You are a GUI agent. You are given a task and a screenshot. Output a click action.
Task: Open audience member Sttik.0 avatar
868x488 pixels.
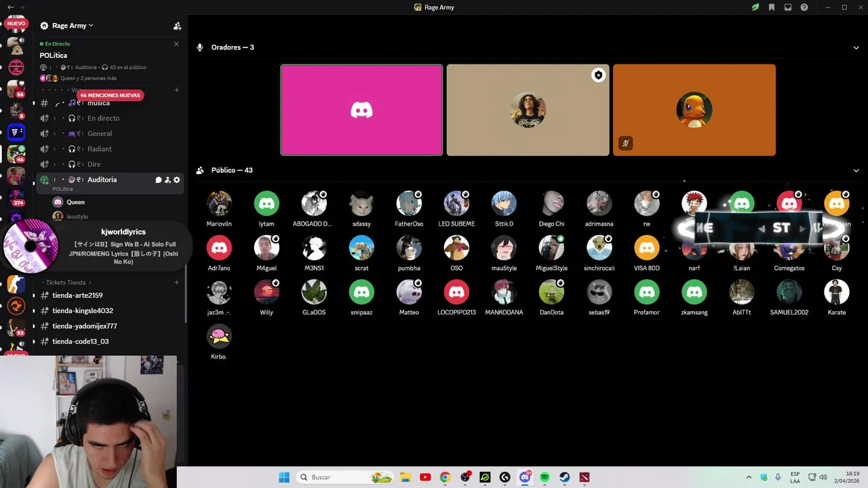tap(504, 203)
